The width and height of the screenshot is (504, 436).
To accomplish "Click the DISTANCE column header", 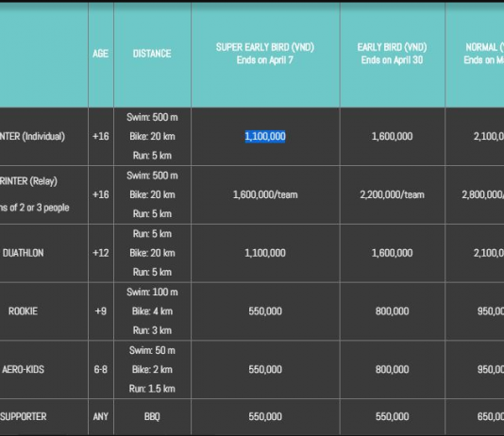I will pyautogui.click(x=152, y=54).
